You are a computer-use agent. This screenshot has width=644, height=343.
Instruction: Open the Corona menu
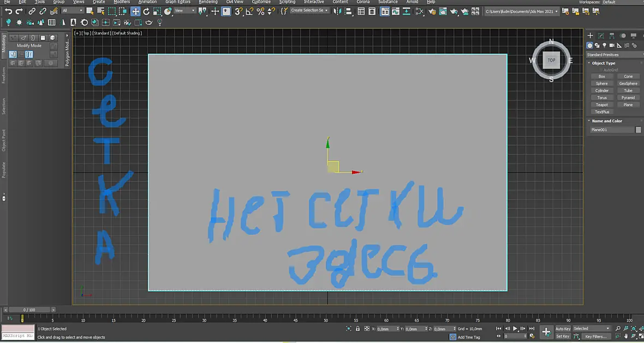363,2
